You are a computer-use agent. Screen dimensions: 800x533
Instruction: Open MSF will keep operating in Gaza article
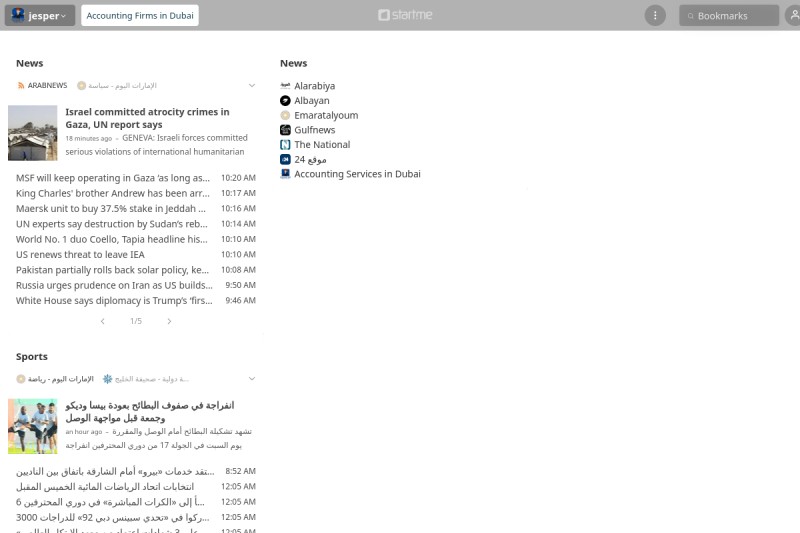click(x=113, y=178)
